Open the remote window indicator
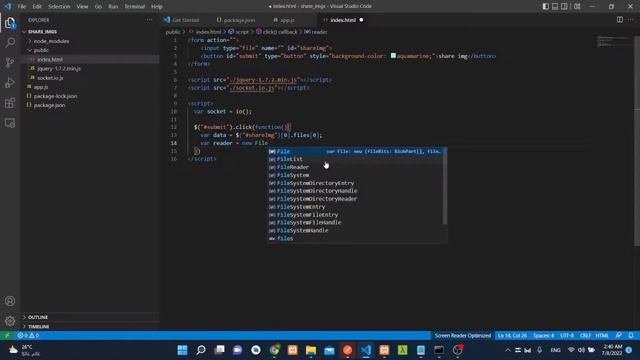This screenshot has width=640, height=360. click(x=7, y=335)
